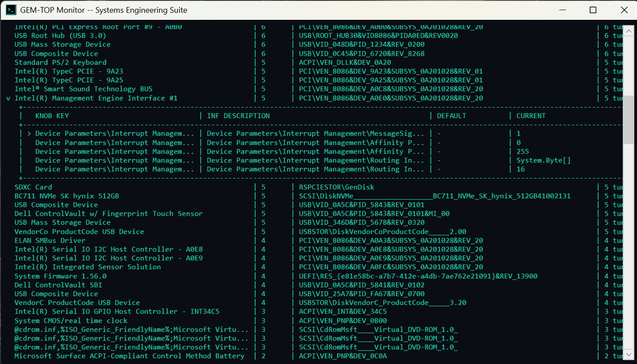637x364 pixels.
Task: Select the INF DESCRIPTION column header
Action: pyautogui.click(x=238, y=116)
